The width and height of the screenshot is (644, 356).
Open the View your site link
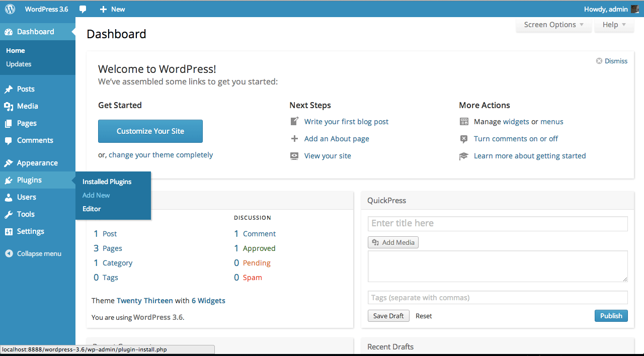(x=328, y=156)
